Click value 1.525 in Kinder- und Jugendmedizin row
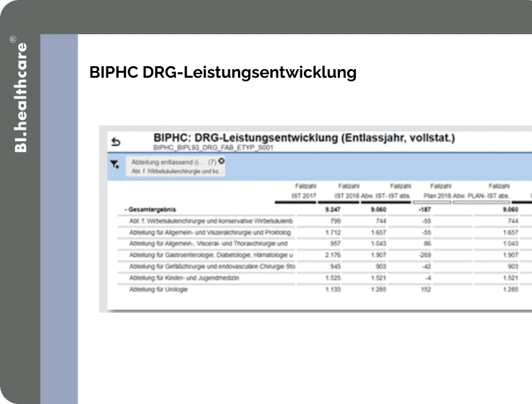This screenshot has height=404, width=532. 333,278
